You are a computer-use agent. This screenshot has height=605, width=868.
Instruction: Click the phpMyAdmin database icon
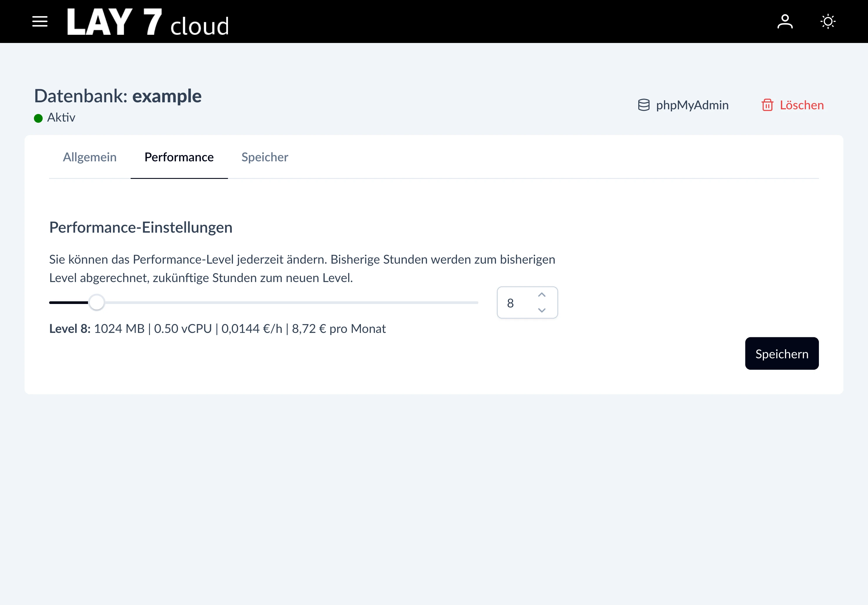644,105
